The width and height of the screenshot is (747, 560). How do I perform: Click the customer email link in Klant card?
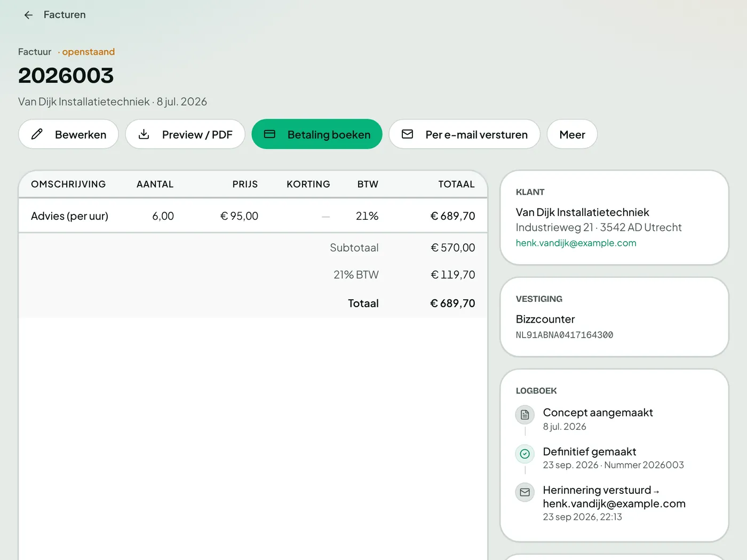click(x=576, y=243)
